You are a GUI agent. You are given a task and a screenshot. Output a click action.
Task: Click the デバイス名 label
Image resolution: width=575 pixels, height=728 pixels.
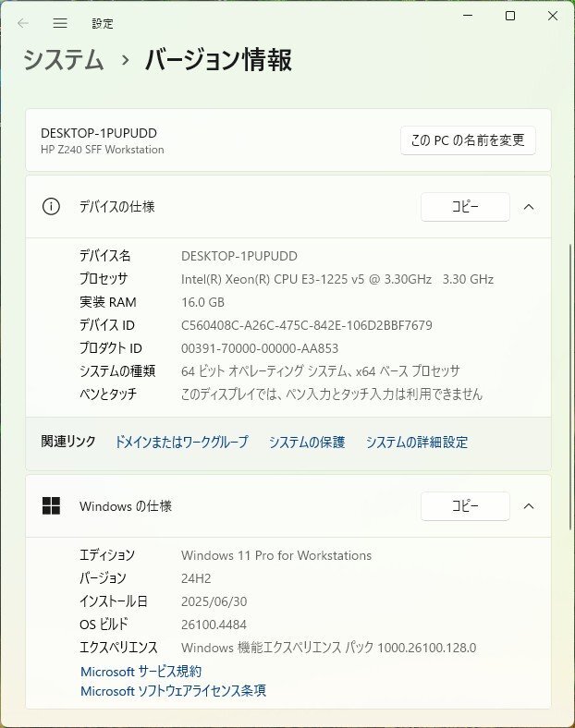(x=105, y=255)
